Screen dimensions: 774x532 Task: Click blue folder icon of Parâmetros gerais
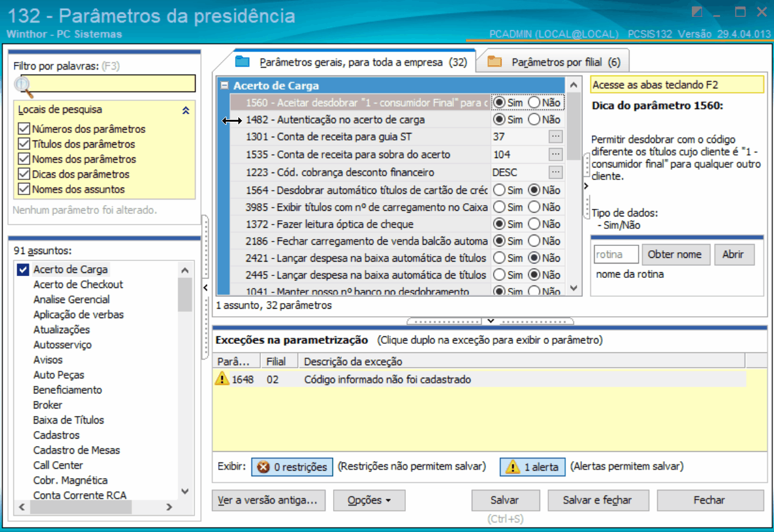(243, 61)
